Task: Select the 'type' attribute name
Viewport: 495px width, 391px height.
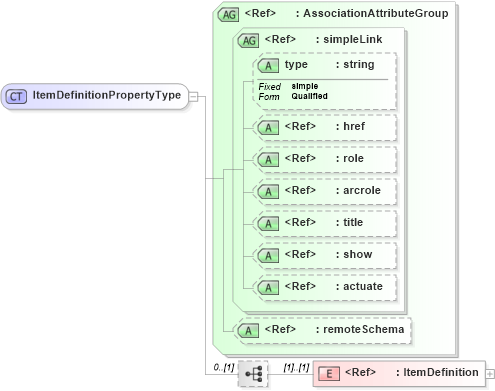Action: (296, 65)
